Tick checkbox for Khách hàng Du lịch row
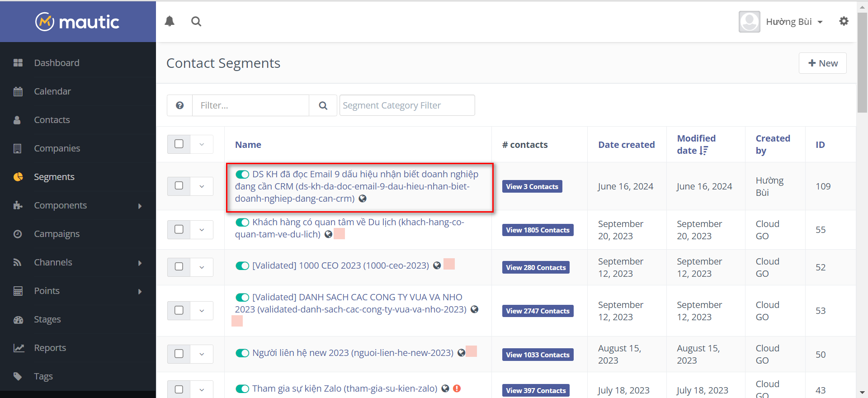Screen dimensions: 868x398 click(x=179, y=229)
